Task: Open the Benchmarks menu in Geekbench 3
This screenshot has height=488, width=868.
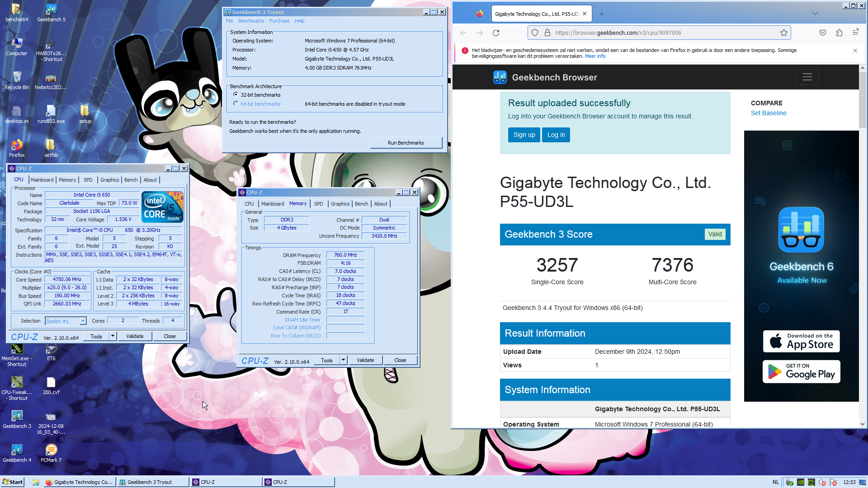Action: click(251, 21)
